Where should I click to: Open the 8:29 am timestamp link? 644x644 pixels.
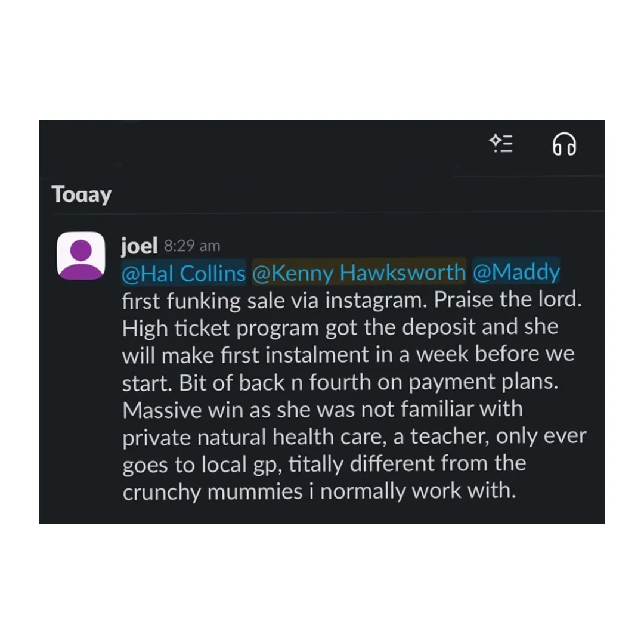192,246
